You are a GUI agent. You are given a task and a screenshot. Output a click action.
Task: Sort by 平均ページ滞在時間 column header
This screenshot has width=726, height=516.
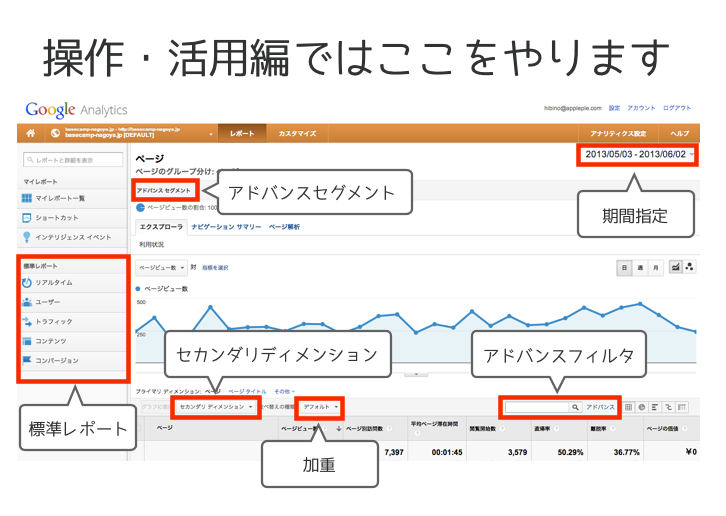coord(434,424)
